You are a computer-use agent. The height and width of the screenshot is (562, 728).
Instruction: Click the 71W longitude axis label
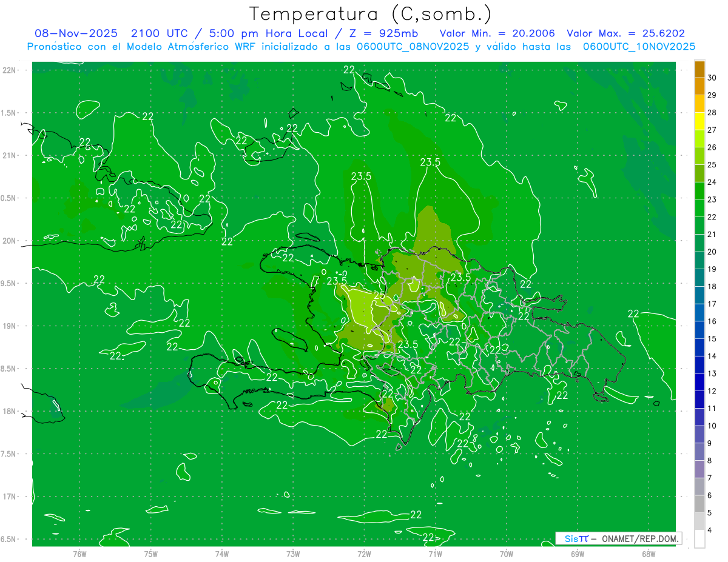(x=435, y=554)
